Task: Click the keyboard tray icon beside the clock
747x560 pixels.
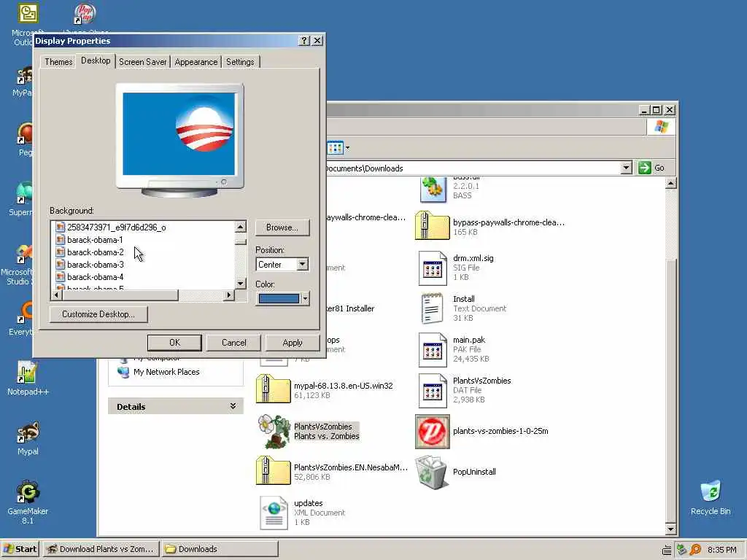Action: coord(667,551)
